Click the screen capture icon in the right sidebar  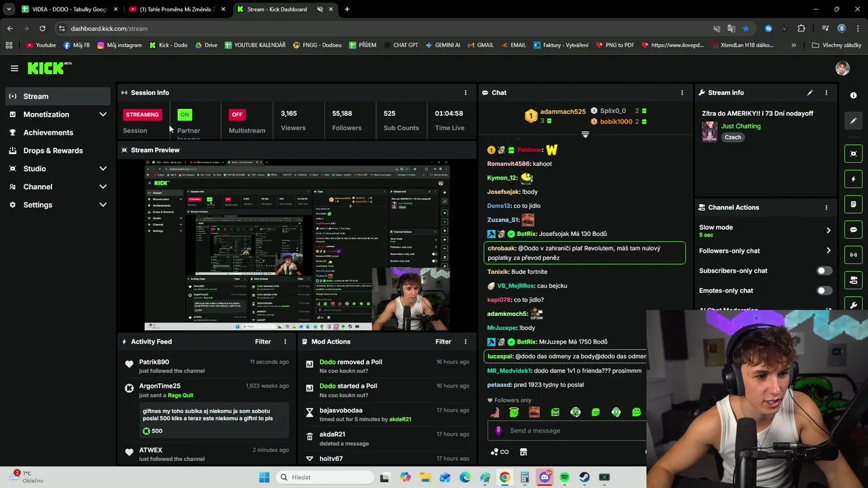[854, 154]
